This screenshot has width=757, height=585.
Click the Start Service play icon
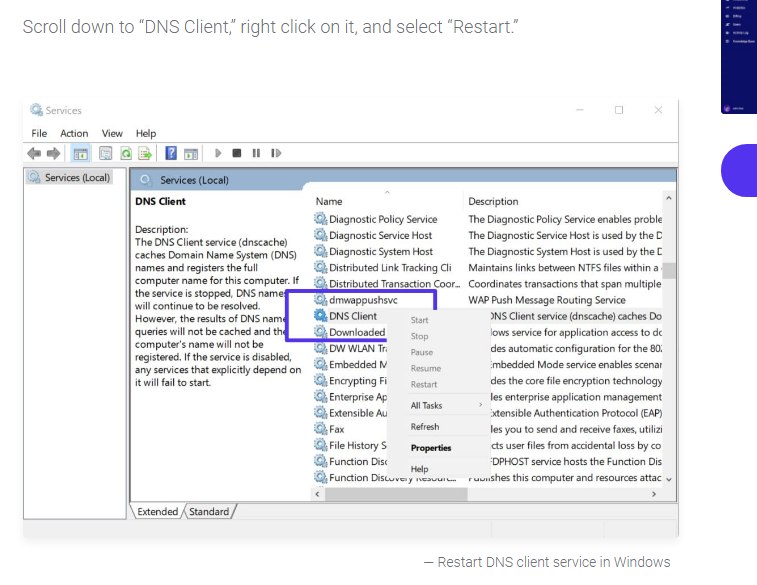[x=218, y=153]
